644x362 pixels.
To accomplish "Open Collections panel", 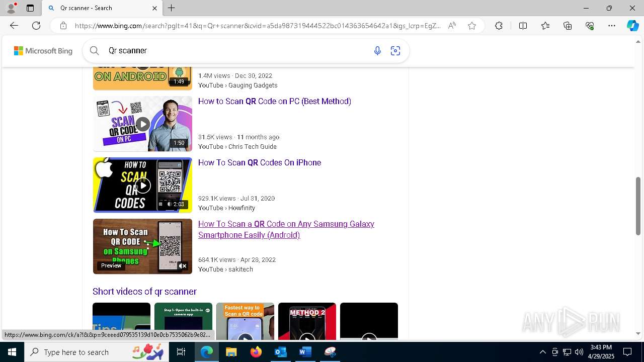I will coord(568,26).
